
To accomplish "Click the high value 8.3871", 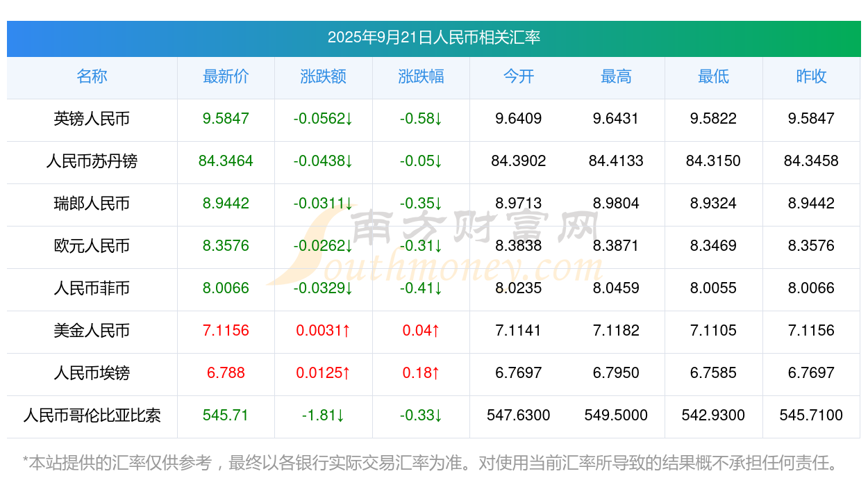I will click(616, 246).
